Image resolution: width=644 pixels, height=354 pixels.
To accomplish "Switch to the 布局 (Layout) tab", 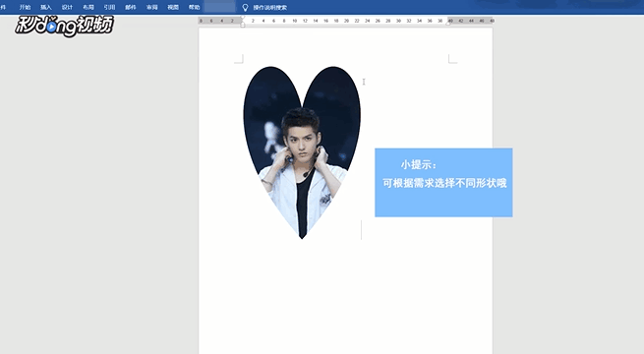I will pos(88,7).
